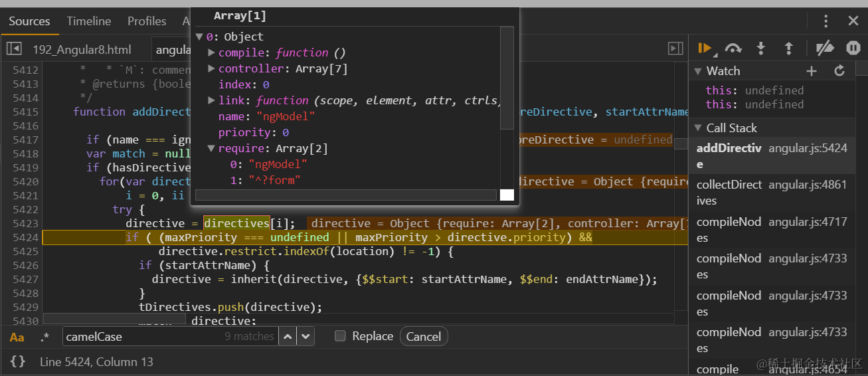This screenshot has width=868, height=376.
Task: Deactivate breakpoints
Action: pyautogui.click(x=825, y=48)
